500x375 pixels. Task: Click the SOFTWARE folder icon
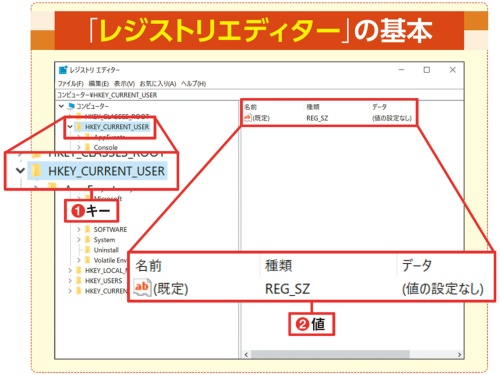point(88,229)
